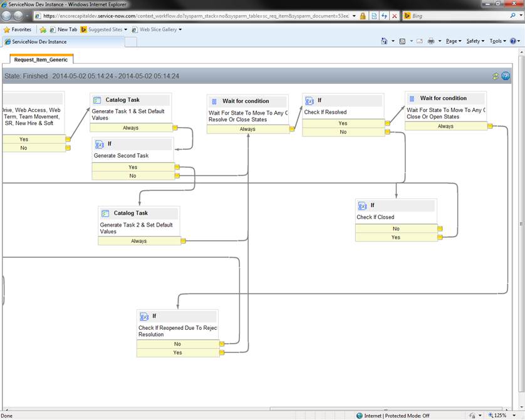Screen dimensions: 525x420
Task: Click the blue help question-mark icon in the workflow header
Action: pos(505,76)
